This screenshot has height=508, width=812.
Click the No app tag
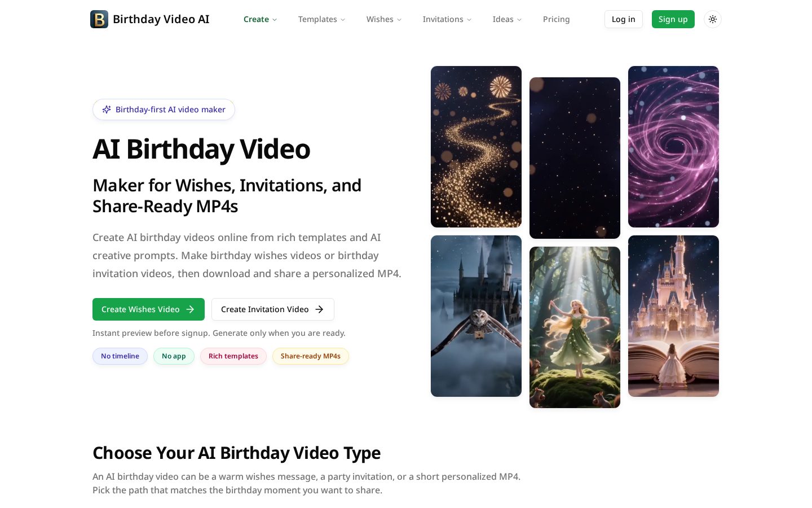pyautogui.click(x=174, y=356)
